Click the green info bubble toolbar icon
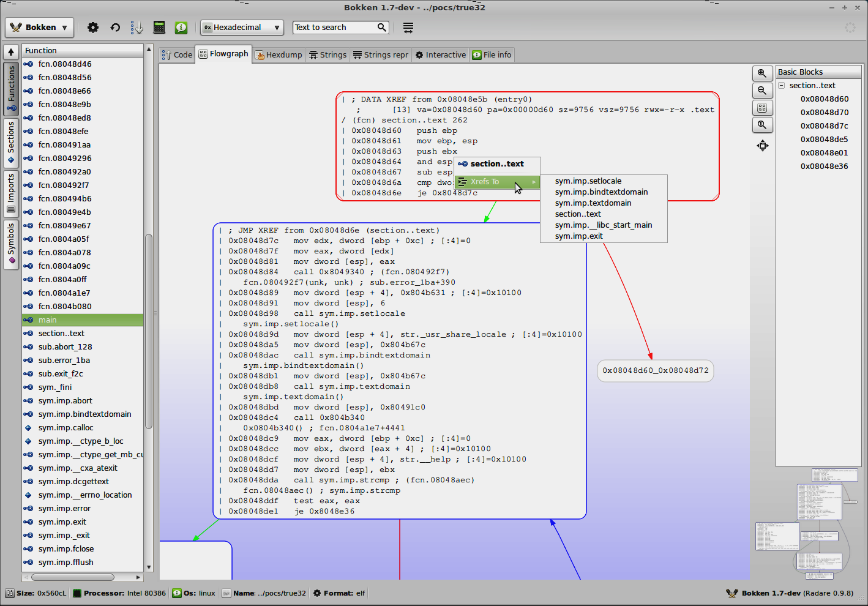 181,28
